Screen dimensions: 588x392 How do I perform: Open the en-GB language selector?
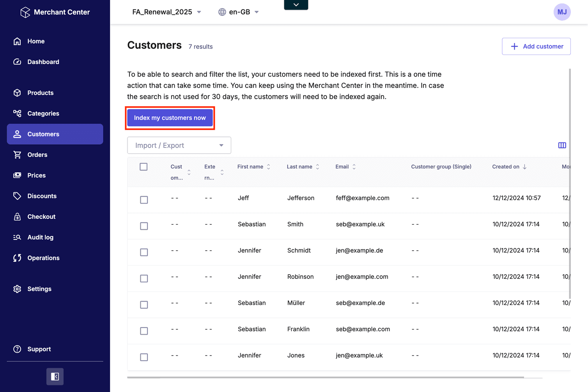tap(239, 12)
